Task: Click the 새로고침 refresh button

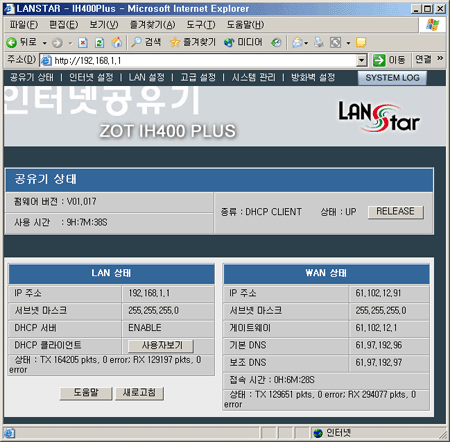Action: (139, 393)
